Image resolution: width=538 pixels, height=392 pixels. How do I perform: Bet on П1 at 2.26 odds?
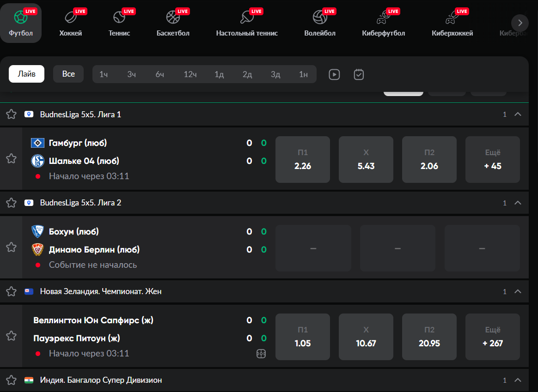(x=303, y=159)
